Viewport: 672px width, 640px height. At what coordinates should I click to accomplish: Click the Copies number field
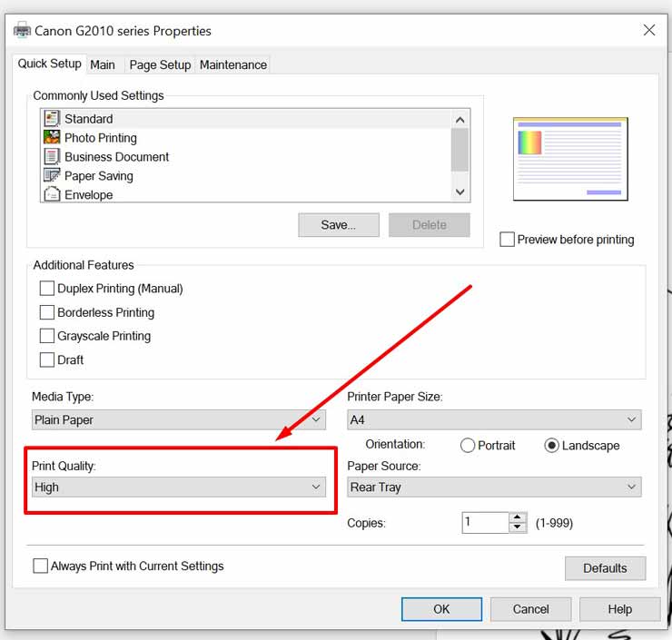(485, 523)
